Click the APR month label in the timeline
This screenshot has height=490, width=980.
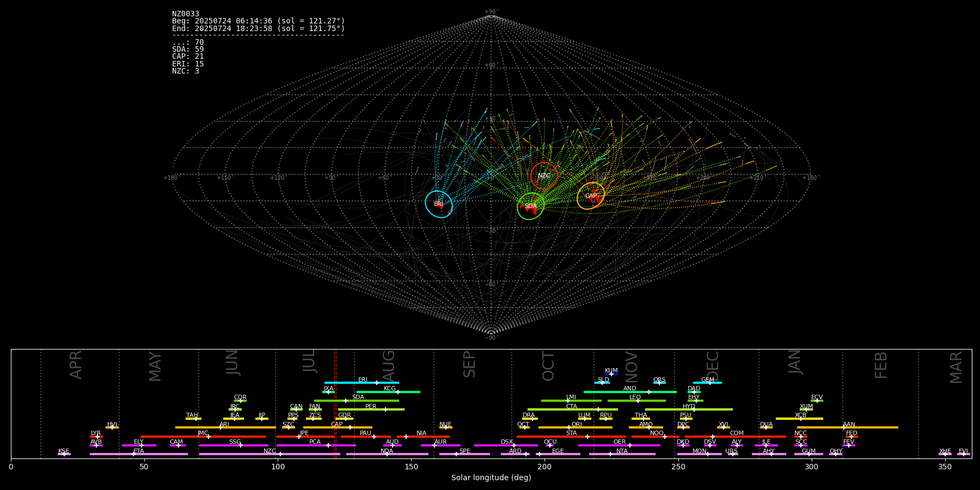coord(76,365)
